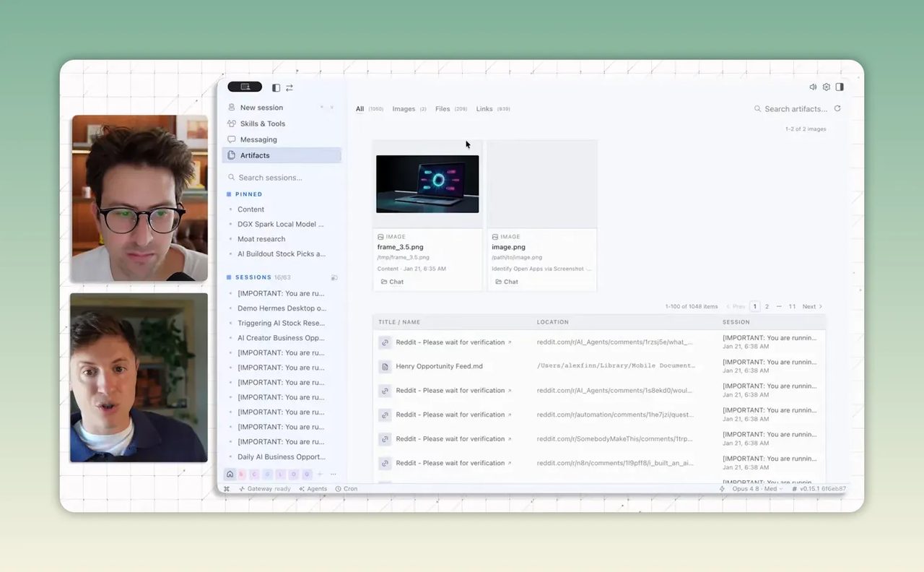Go to Next page in pagination
924x572 pixels.
coord(812,306)
